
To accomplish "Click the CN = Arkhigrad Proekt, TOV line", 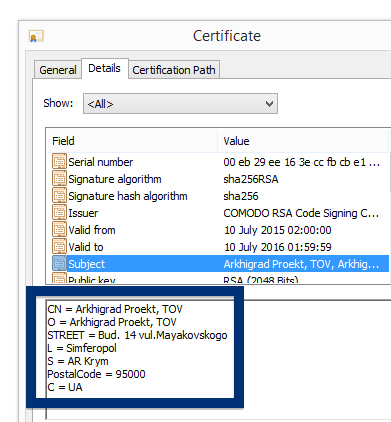I will [115, 309].
